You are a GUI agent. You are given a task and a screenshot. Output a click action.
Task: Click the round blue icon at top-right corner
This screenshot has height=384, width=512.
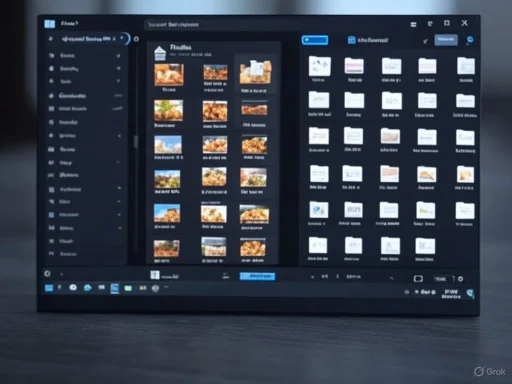(470, 40)
